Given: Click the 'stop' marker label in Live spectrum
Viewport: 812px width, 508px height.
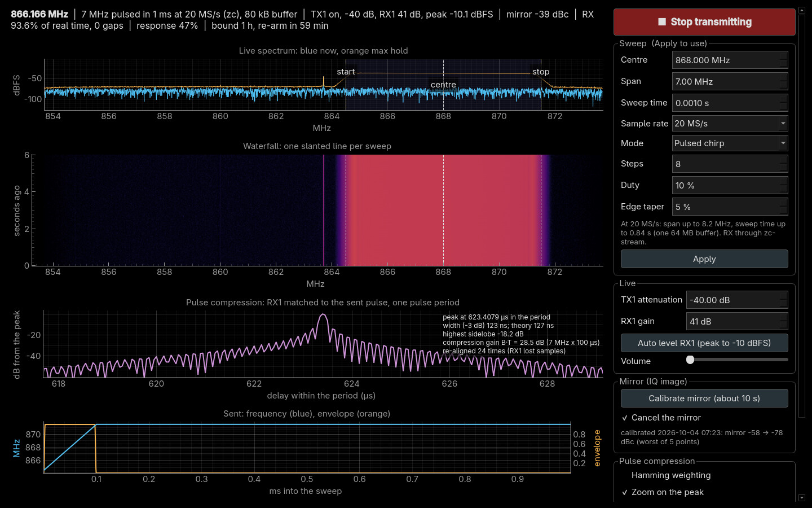Looking at the screenshot, I should click(541, 72).
